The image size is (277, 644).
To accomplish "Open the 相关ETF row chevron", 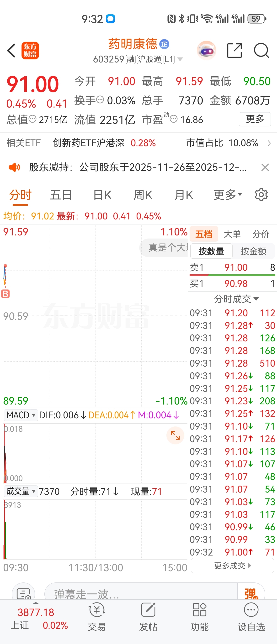I will coord(269,143).
